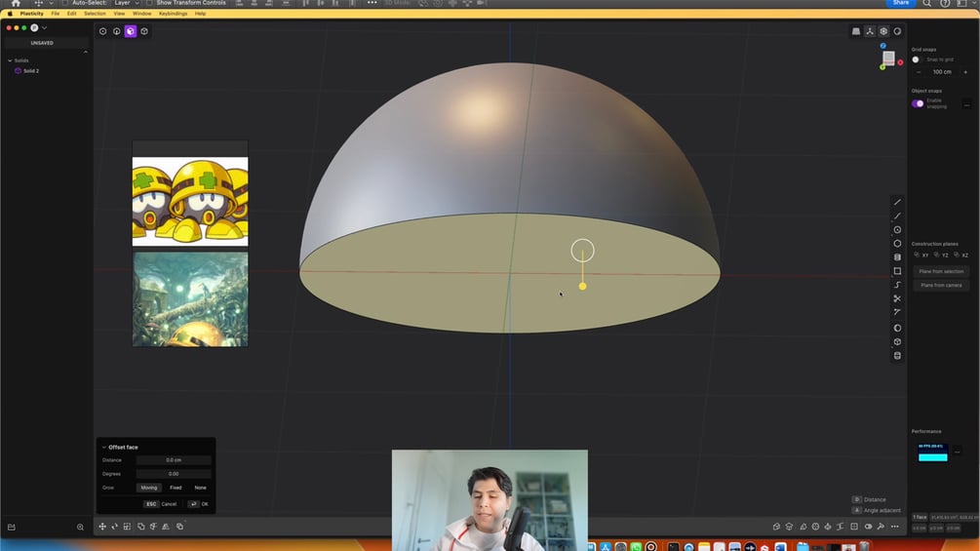This screenshot has width=980, height=551.
Task: Click the perspective/orthographic camera toggle icon
Action: pyautogui.click(x=870, y=31)
